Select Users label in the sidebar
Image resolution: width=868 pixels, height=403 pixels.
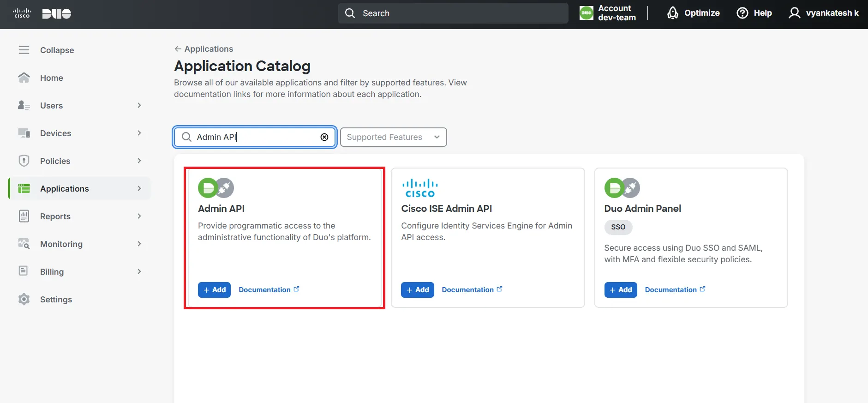click(51, 106)
